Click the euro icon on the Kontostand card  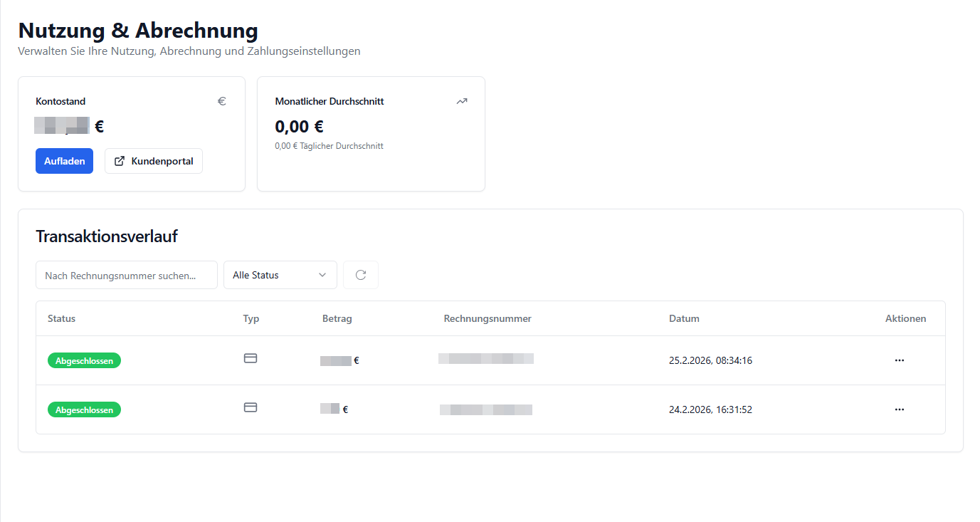click(221, 101)
